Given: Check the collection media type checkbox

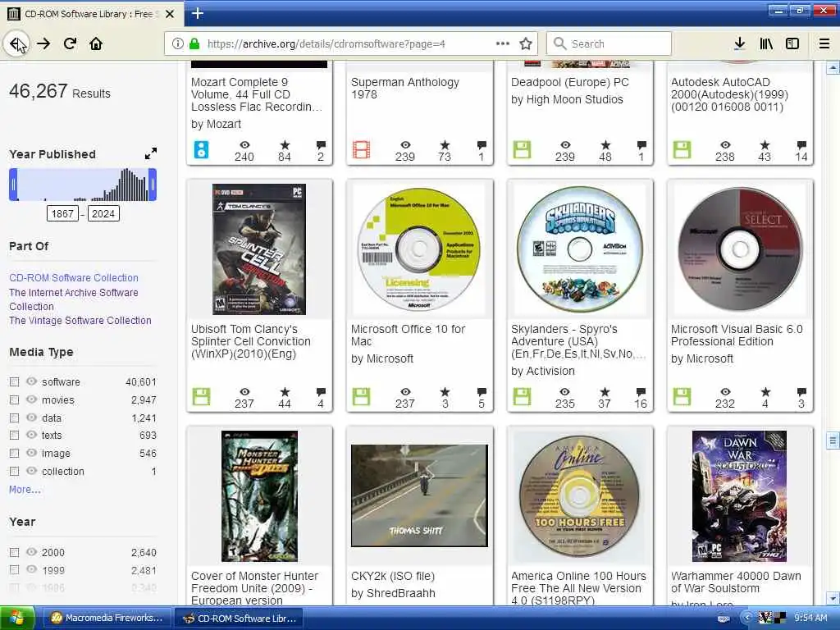Looking at the screenshot, I should pos(15,472).
